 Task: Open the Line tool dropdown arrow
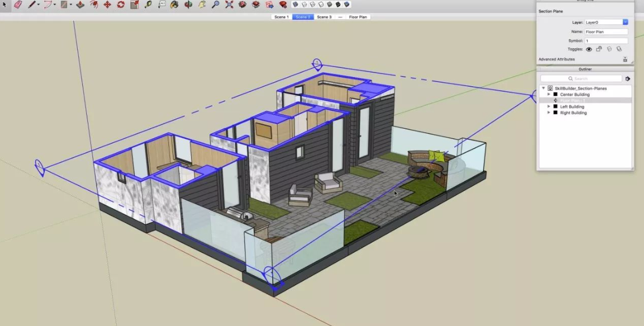(x=39, y=5)
